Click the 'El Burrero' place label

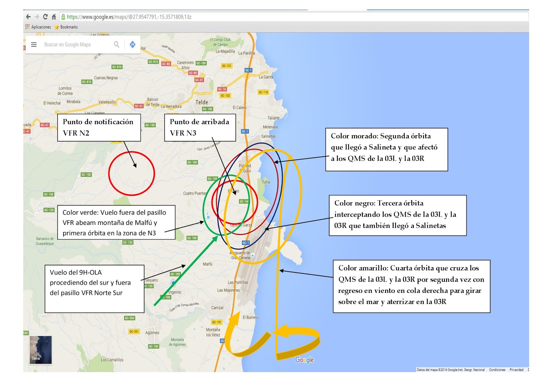(250, 317)
